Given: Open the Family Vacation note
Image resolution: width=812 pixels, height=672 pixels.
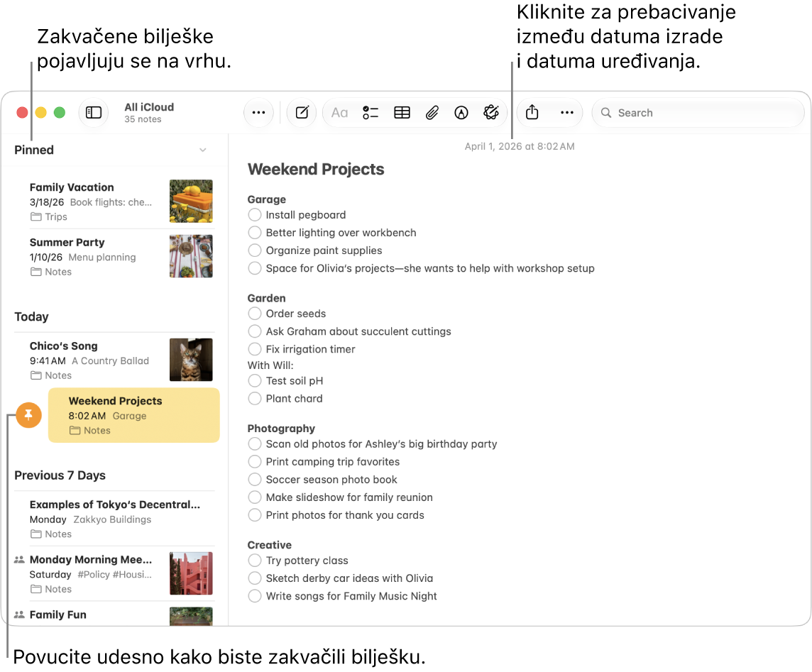Looking at the screenshot, I should (114, 202).
